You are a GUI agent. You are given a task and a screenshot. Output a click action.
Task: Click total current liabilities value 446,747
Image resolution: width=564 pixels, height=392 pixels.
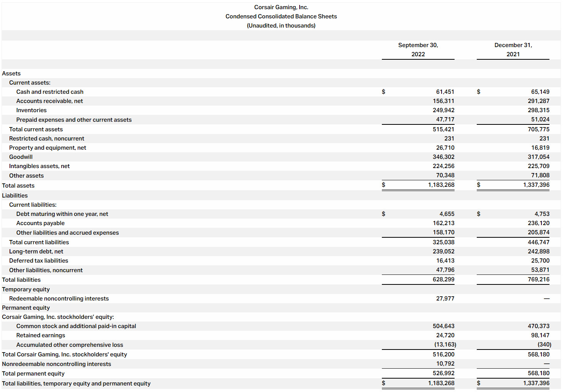click(x=539, y=242)
